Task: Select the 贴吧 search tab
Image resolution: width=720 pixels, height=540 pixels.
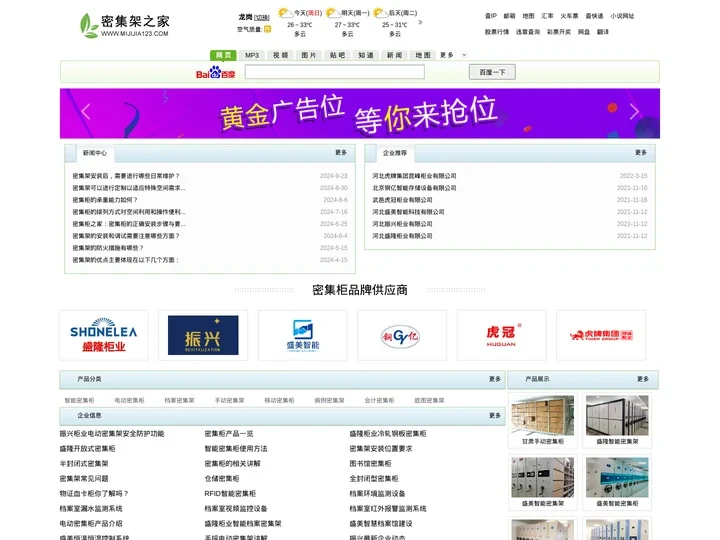Action: click(337, 55)
